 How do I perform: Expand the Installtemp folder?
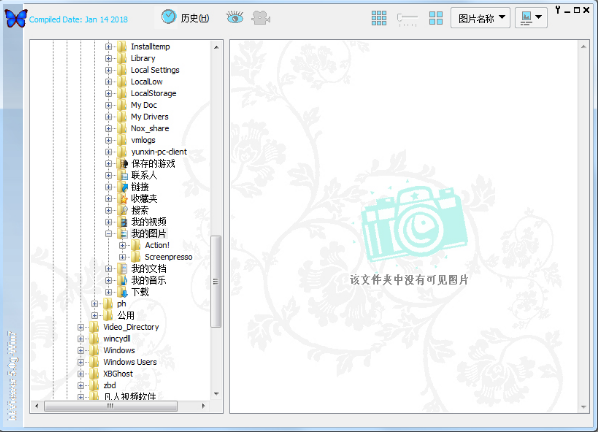point(108,47)
